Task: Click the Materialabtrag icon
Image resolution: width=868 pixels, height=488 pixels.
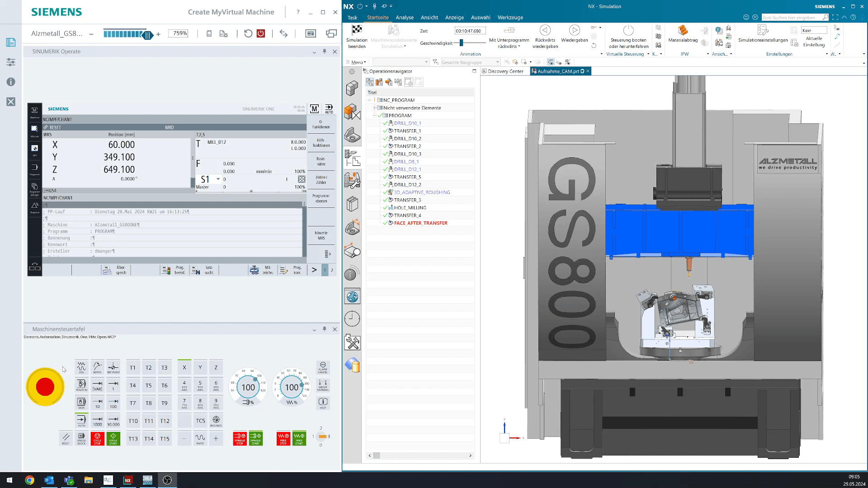Action: (x=683, y=30)
